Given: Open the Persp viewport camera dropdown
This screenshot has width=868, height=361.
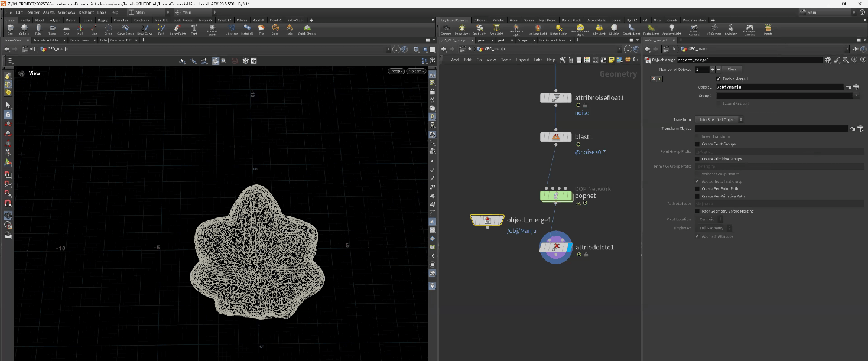Looking at the screenshot, I should (396, 71).
